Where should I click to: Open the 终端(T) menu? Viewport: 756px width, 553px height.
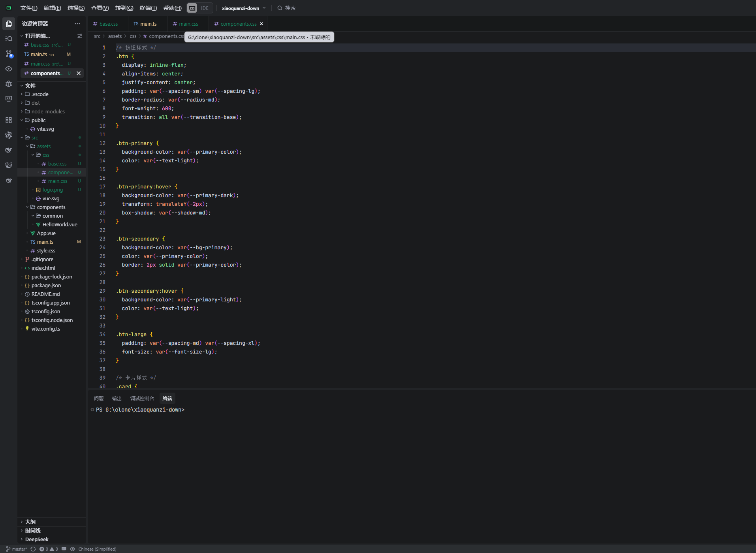(148, 8)
